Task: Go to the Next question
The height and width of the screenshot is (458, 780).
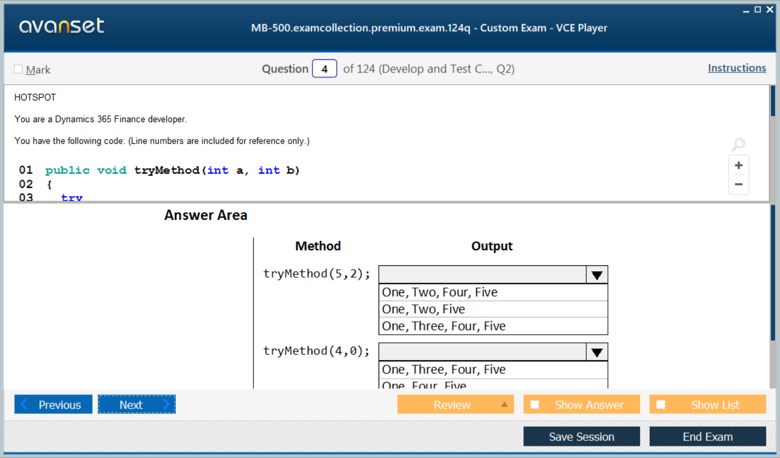Action: point(137,404)
